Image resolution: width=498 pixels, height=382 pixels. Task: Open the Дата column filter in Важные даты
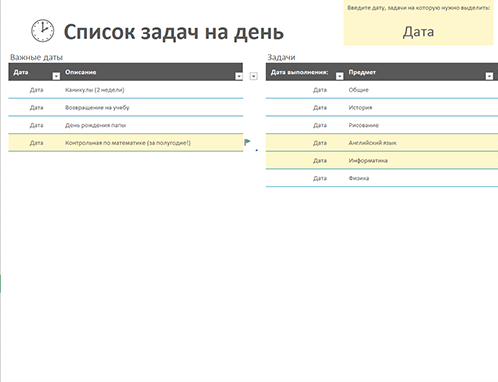[x=56, y=76]
